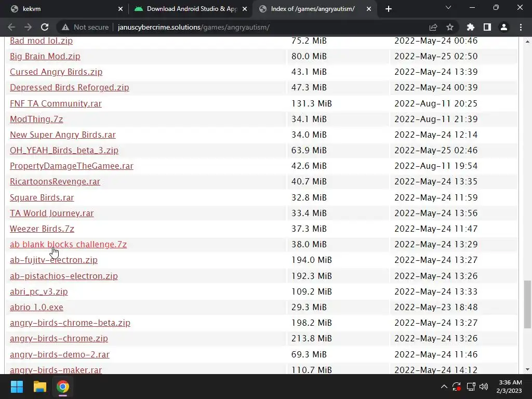Click angry-birds-demo-2.rar link
Image resolution: width=532 pixels, height=399 pixels.
point(59,354)
